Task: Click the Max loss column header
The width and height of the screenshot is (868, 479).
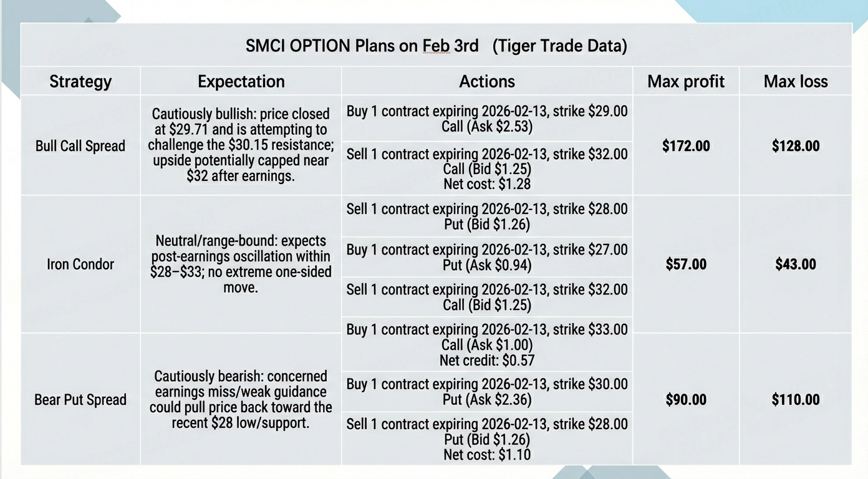Action: (796, 81)
